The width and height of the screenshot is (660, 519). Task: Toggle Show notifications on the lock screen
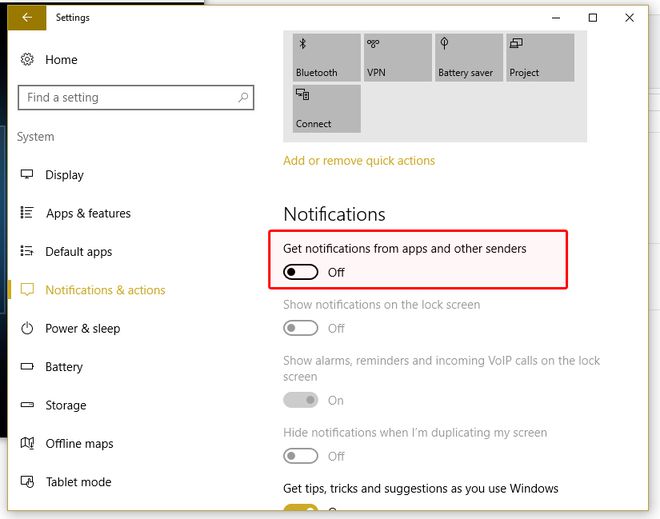(301, 328)
